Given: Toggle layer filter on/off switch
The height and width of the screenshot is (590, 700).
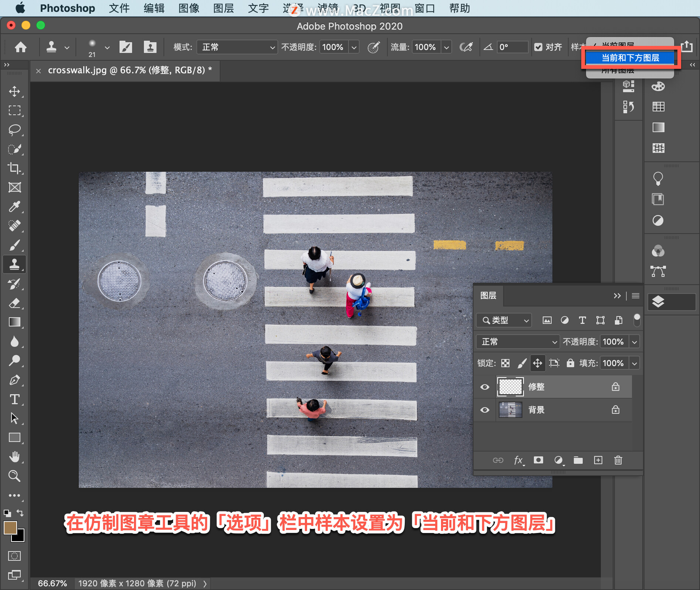Looking at the screenshot, I should [637, 320].
